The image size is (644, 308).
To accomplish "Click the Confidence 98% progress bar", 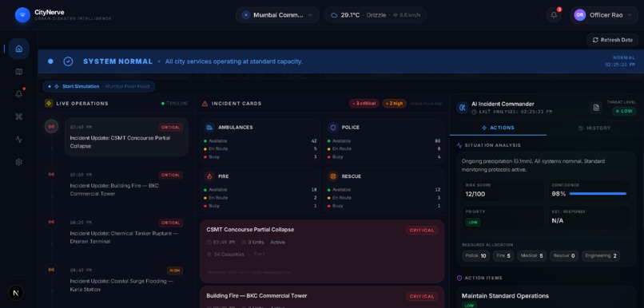I will 598,194.
